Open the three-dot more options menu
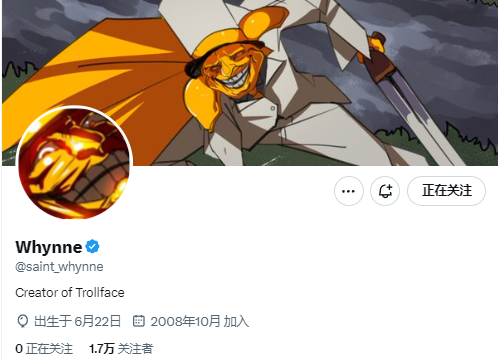This screenshot has width=498, height=360. (349, 191)
